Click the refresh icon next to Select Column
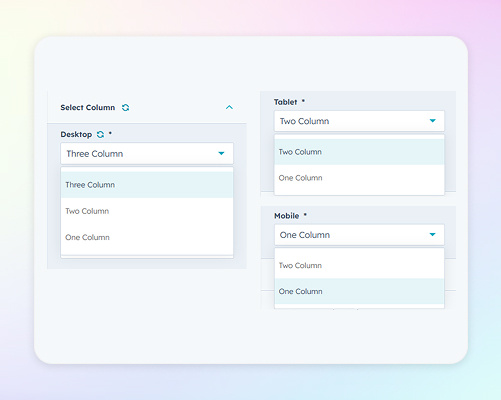This screenshot has width=501, height=400. point(125,108)
